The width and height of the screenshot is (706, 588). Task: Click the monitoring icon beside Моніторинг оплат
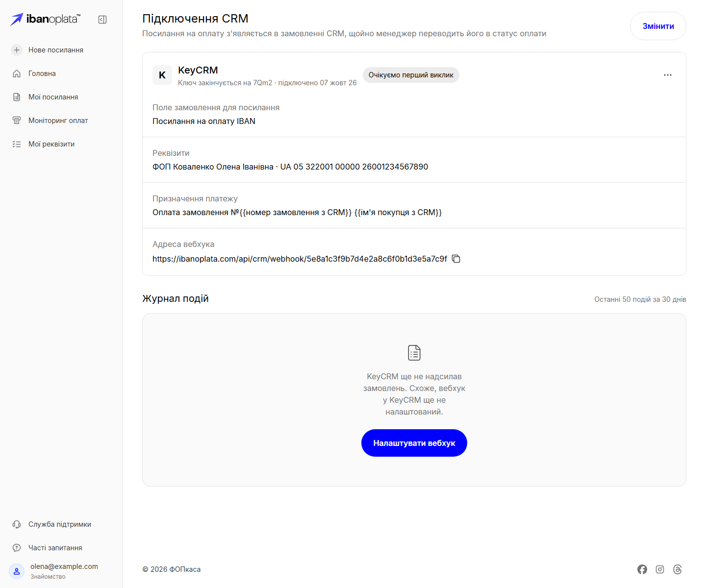tap(17, 121)
